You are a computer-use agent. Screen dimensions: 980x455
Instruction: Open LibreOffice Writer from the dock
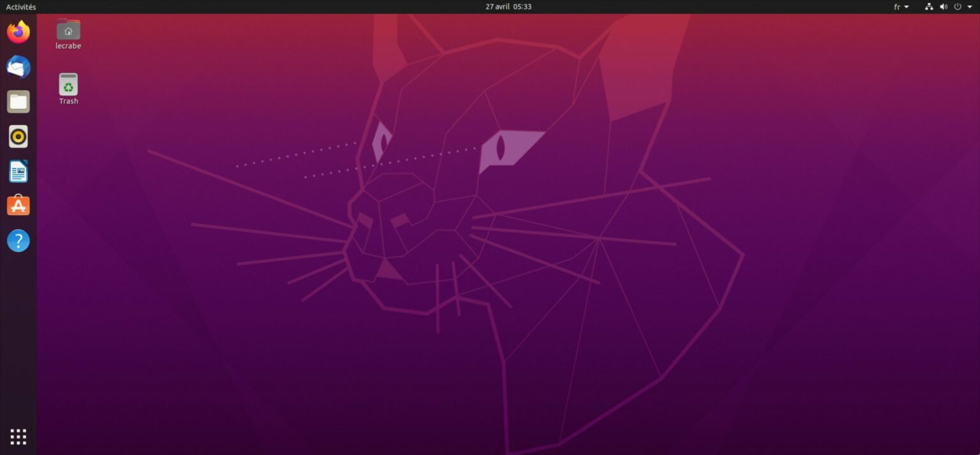pyautogui.click(x=18, y=171)
